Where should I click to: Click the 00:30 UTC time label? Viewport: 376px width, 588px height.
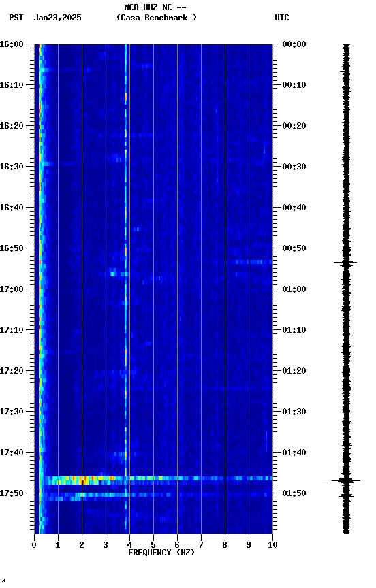pyautogui.click(x=294, y=167)
